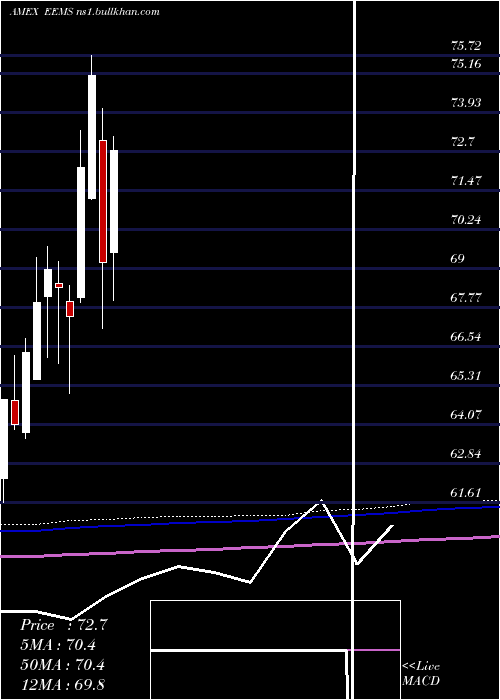
Task: Click the 70.24 price axis label
Action: [x=466, y=220]
